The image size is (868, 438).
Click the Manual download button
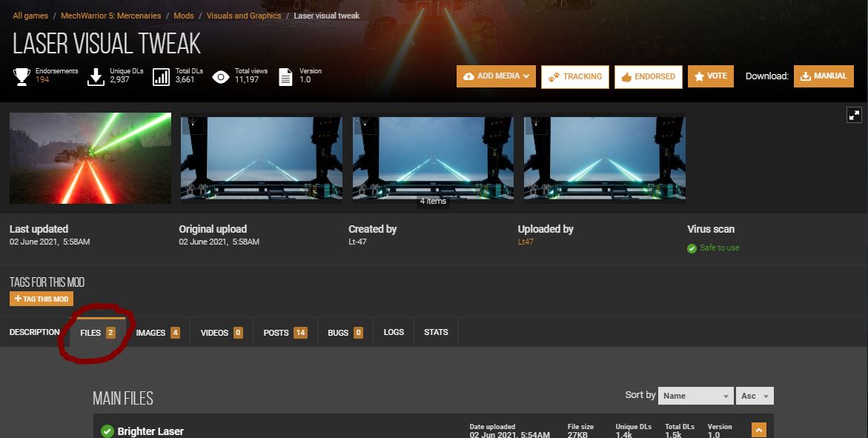pos(824,76)
